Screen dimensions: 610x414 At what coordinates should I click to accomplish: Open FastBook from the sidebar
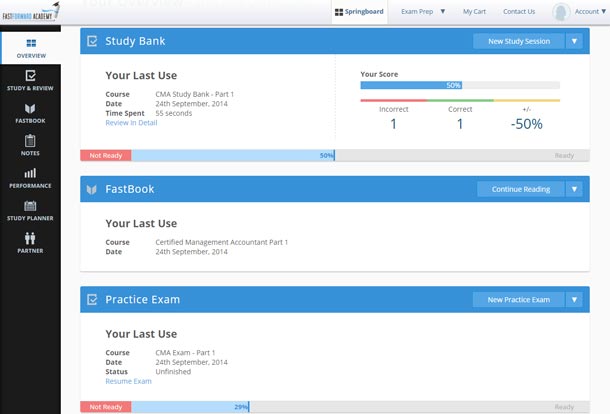click(x=30, y=113)
